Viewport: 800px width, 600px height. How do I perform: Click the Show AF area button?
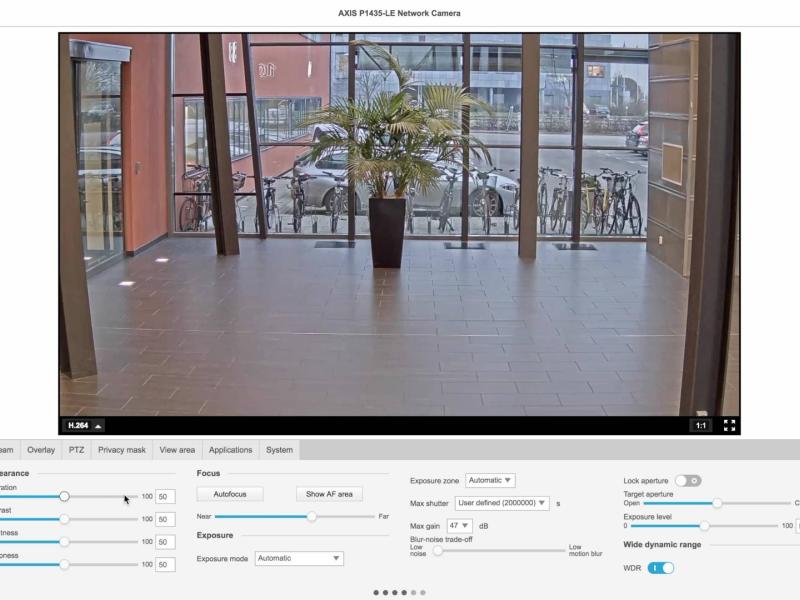point(330,494)
